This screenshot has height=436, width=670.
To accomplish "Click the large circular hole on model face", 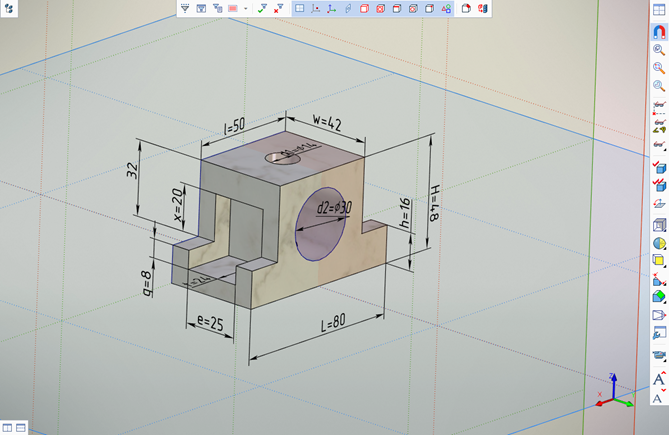I will tap(320, 224).
